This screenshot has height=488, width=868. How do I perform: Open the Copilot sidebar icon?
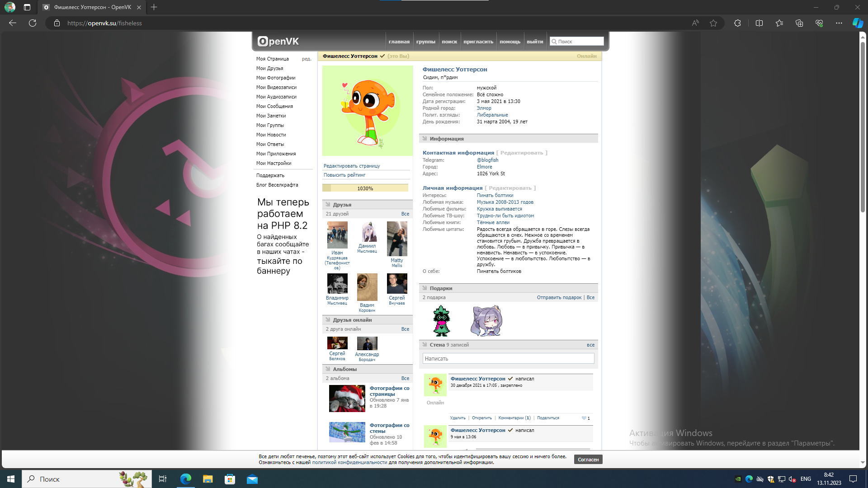point(857,23)
